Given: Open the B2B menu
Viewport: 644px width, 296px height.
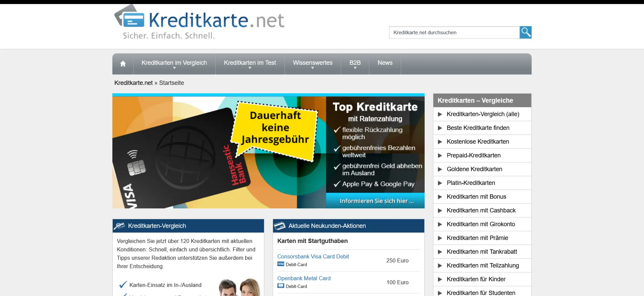Looking at the screenshot, I should pos(355,63).
